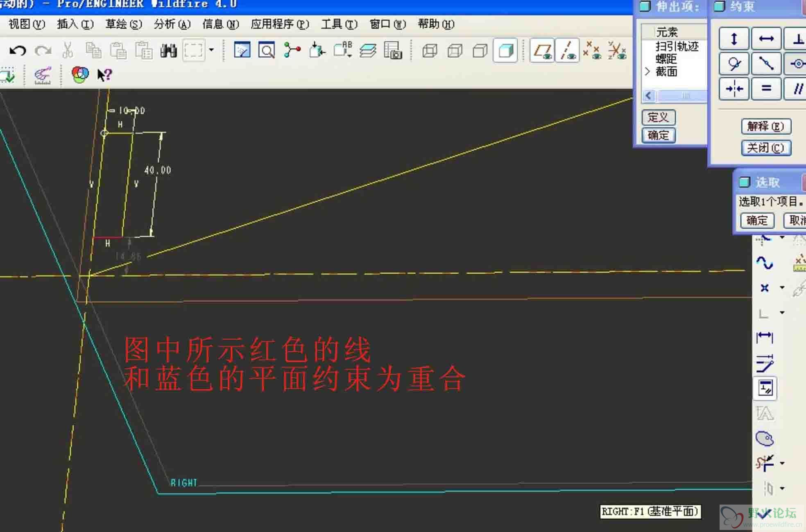Open the 应用程序(P) menu
Viewport: 806px width, 532px height.
pyautogui.click(x=280, y=24)
